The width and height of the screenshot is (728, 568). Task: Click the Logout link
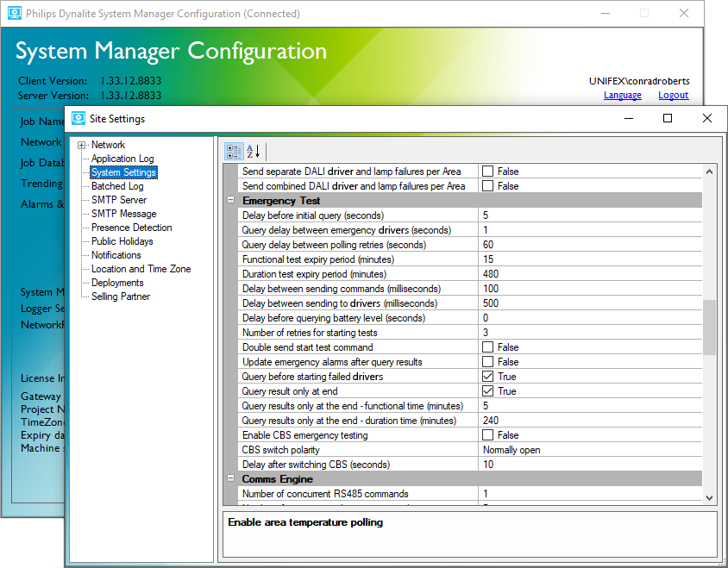673,95
